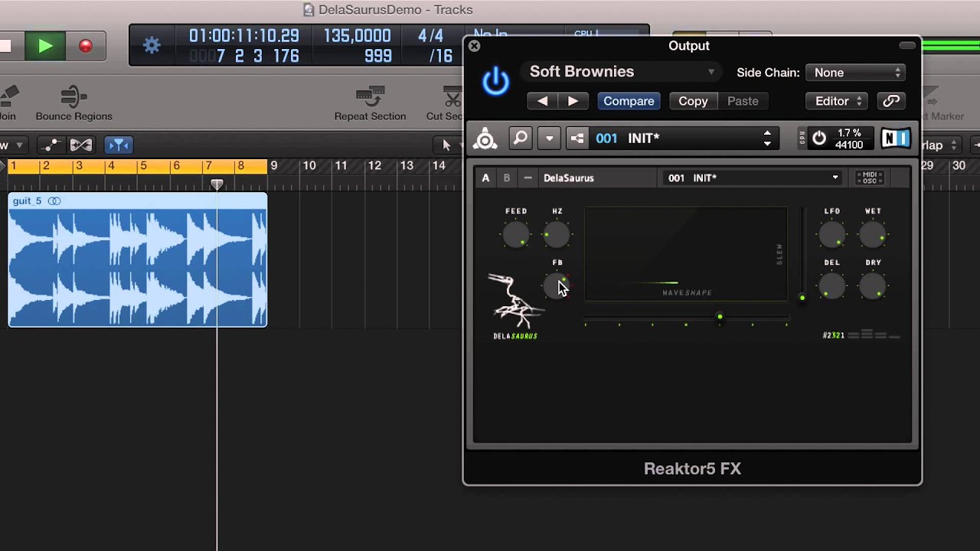Viewport: 980px width, 551px height.
Task: Open the LCD display settings gear
Action: pyautogui.click(x=152, y=45)
